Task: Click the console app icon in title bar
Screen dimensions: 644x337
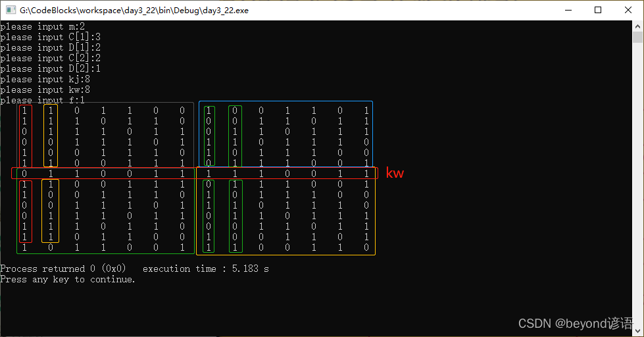Action: click(11, 10)
